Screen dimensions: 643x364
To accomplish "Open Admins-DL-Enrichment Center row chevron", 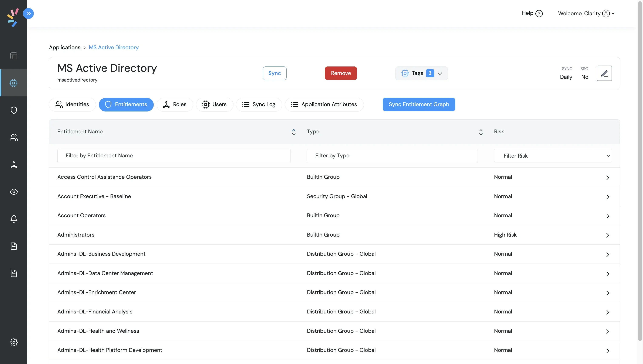I will pyautogui.click(x=608, y=293).
